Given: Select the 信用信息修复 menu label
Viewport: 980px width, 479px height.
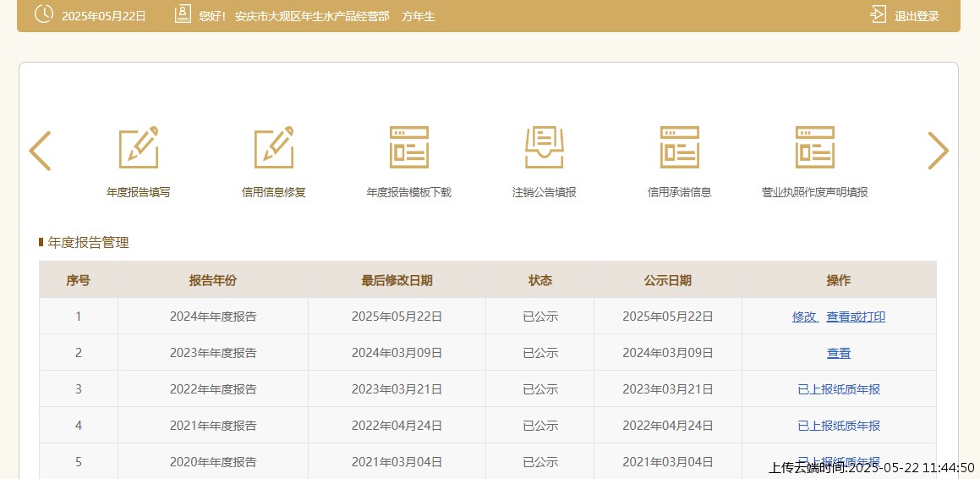Looking at the screenshot, I should click(274, 192).
